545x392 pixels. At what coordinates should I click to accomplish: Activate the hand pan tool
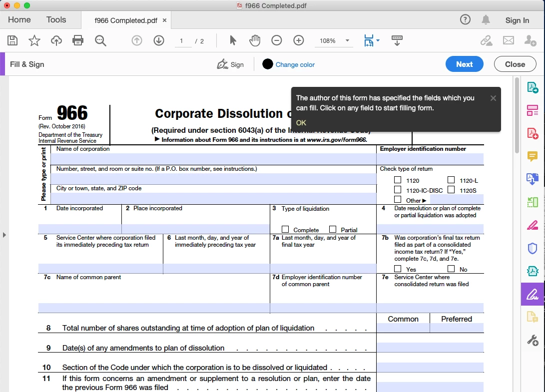point(254,40)
